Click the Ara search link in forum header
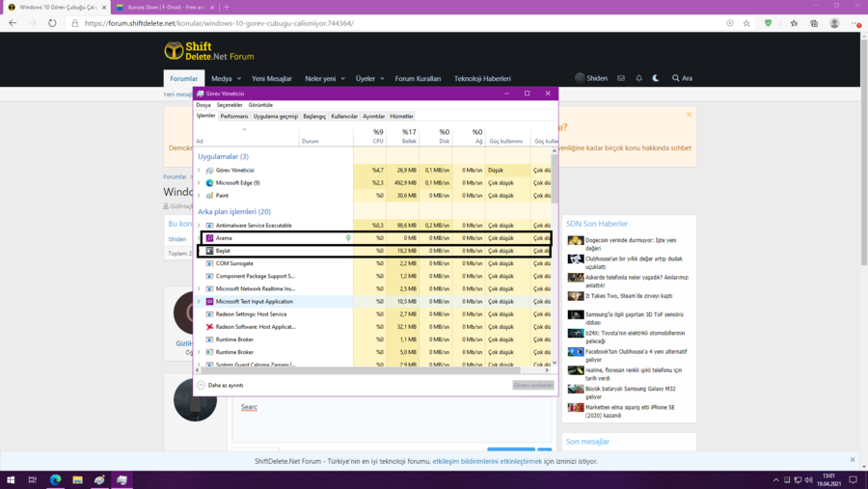 click(x=682, y=78)
